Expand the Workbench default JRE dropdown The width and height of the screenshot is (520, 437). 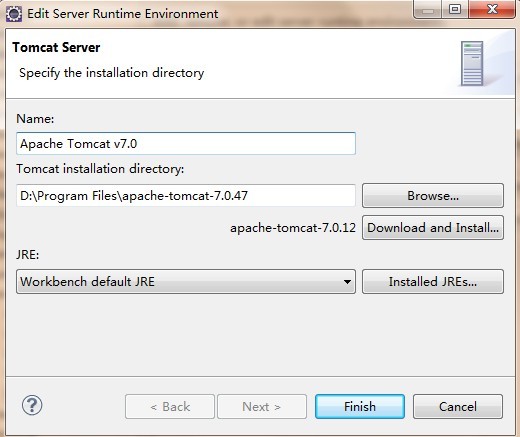point(186,282)
